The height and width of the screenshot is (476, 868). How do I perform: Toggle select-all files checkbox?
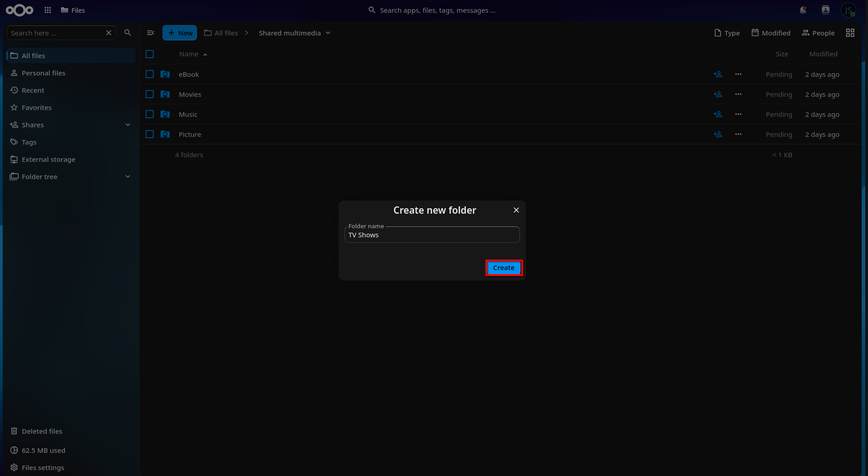pos(150,54)
